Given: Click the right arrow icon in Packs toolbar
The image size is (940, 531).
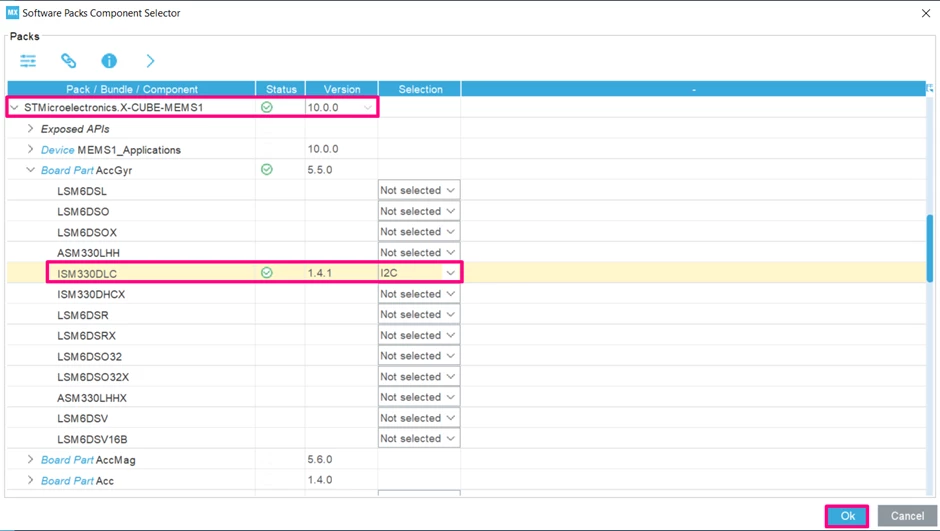Looking at the screenshot, I should click(x=150, y=61).
